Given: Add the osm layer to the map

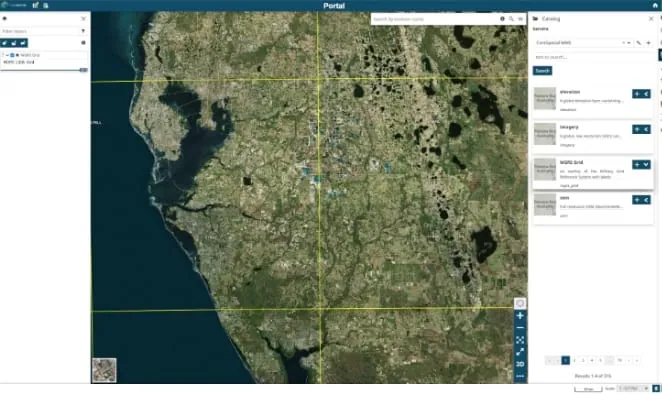Looking at the screenshot, I should 637,200.
